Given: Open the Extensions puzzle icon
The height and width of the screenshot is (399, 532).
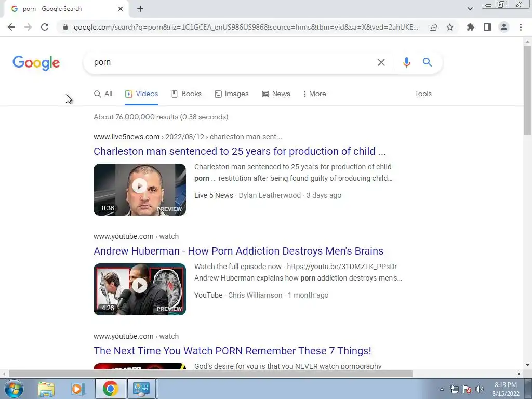Looking at the screenshot, I should 471,27.
